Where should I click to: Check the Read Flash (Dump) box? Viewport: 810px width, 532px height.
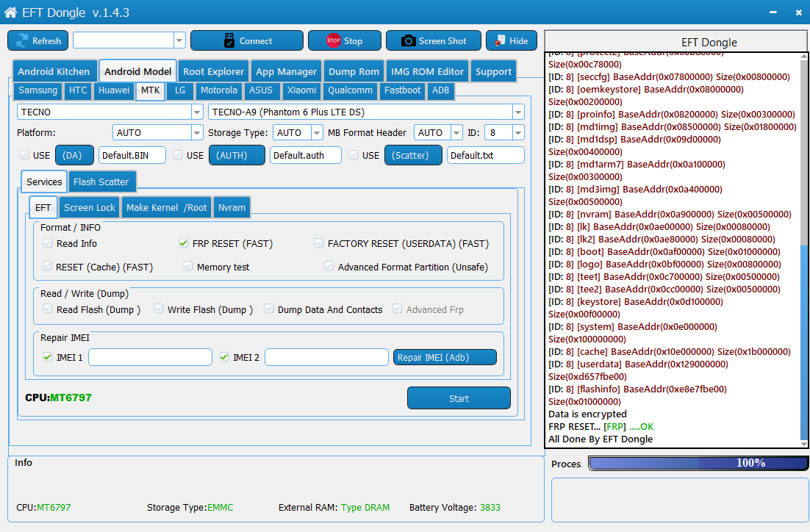click(48, 309)
